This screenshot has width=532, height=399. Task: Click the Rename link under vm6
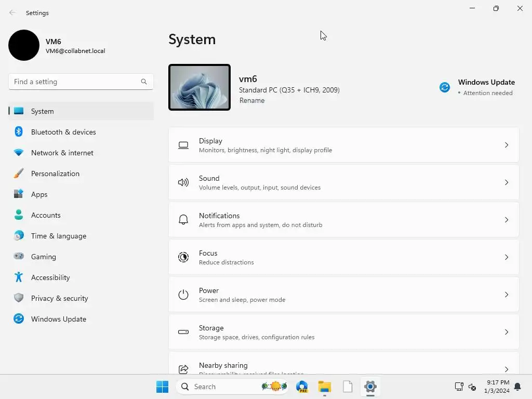pyautogui.click(x=252, y=100)
